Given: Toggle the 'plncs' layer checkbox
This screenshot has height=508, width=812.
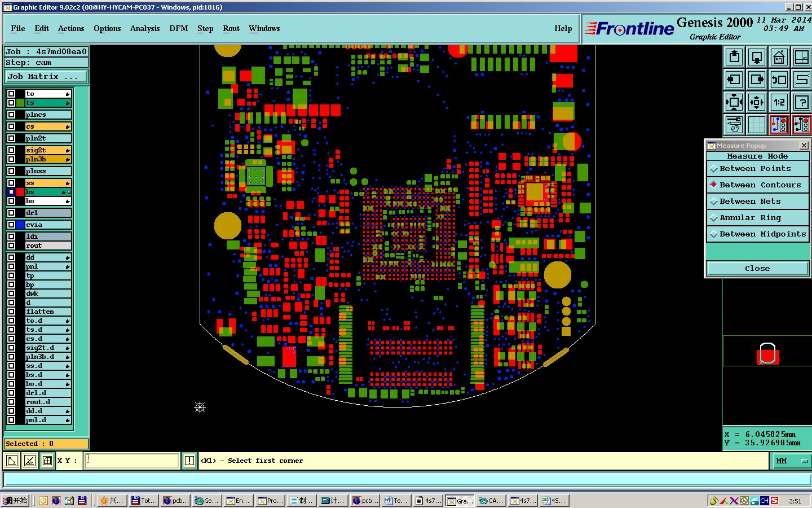Looking at the screenshot, I should pyautogui.click(x=11, y=115).
